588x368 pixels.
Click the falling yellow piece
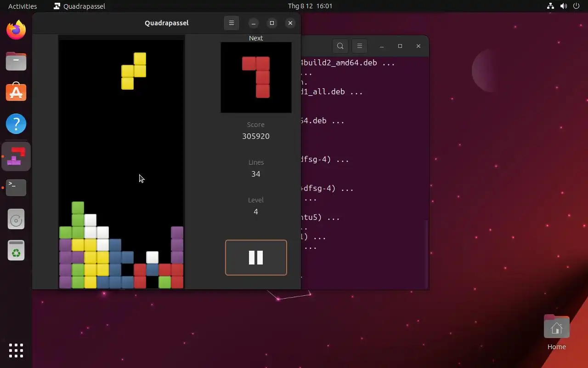coord(134,71)
